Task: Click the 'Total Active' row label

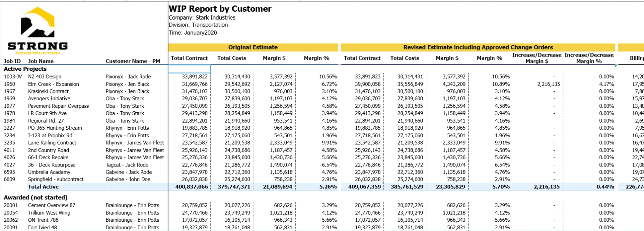Action: click(x=43, y=187)
